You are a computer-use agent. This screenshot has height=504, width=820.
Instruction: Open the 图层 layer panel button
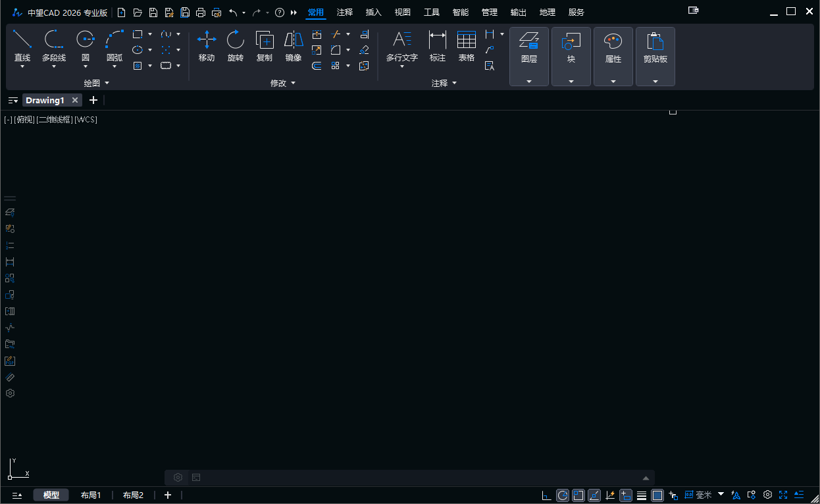pos(529,57)
